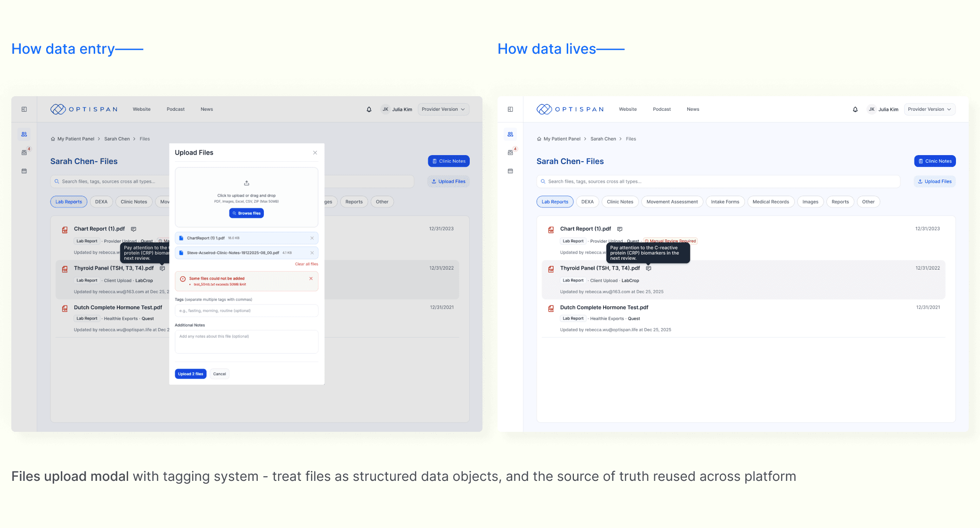Focus the Tags input field in modal

[246, 311]
